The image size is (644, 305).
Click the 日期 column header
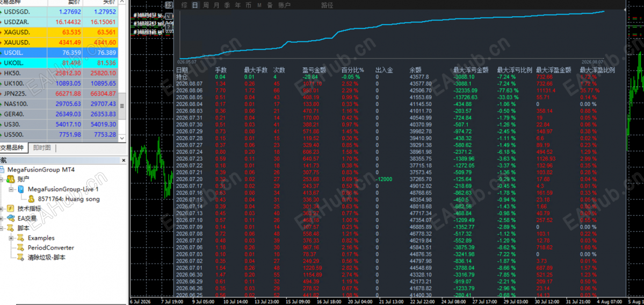tap(182, 70)
